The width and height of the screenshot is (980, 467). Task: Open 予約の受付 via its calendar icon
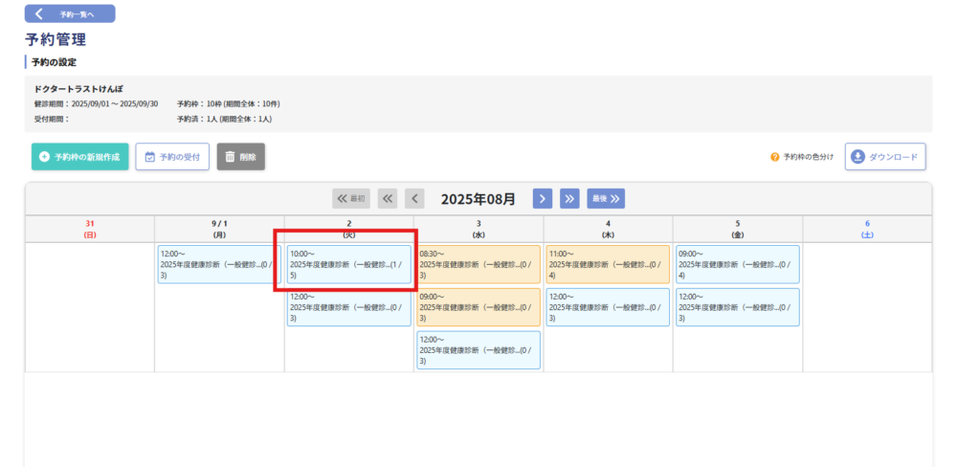pos(149,157)
